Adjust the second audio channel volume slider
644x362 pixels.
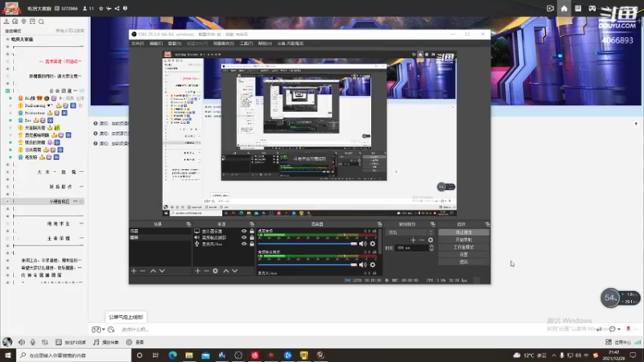[x=308, y=265]
